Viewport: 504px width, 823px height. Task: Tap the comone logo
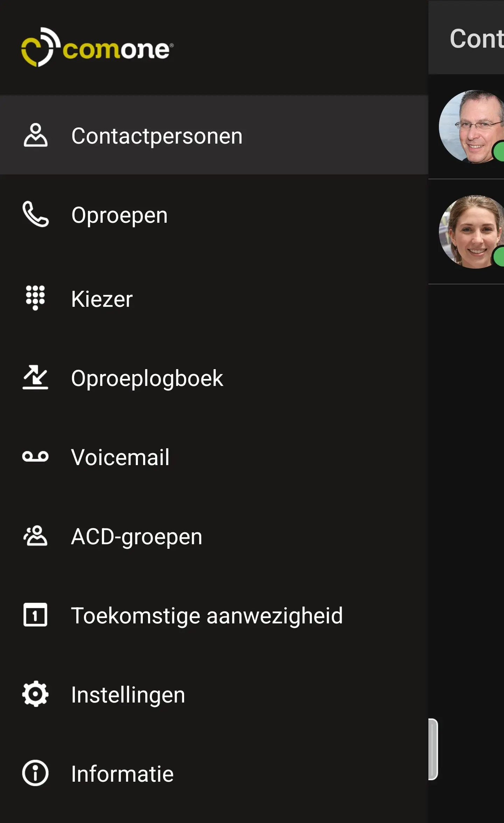[97, 48]
